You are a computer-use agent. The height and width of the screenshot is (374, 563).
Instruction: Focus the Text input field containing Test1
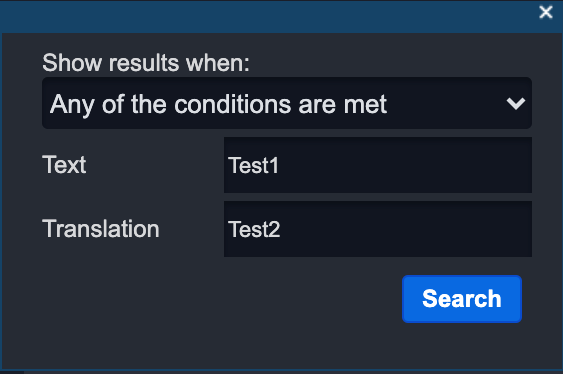tap(378, 165)
